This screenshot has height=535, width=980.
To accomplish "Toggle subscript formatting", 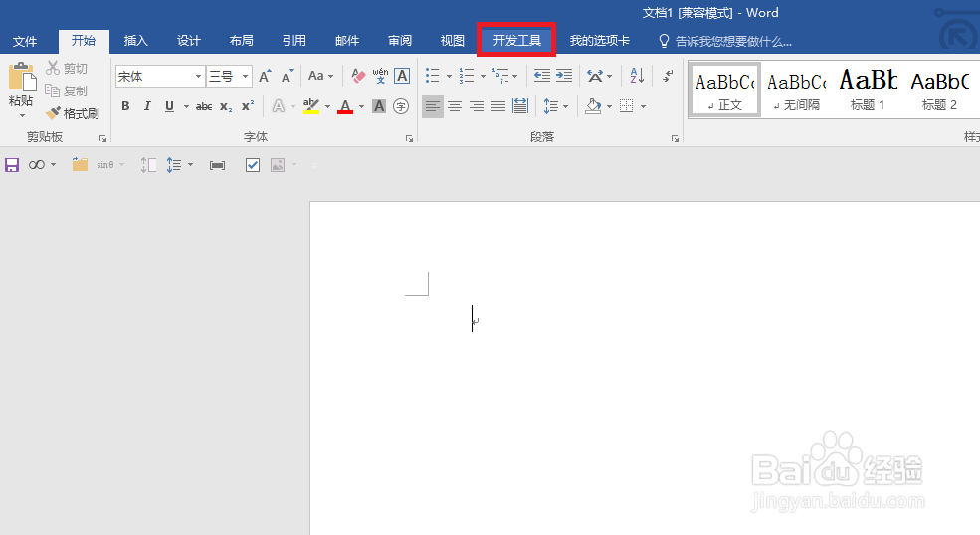I will coord(226,106).
